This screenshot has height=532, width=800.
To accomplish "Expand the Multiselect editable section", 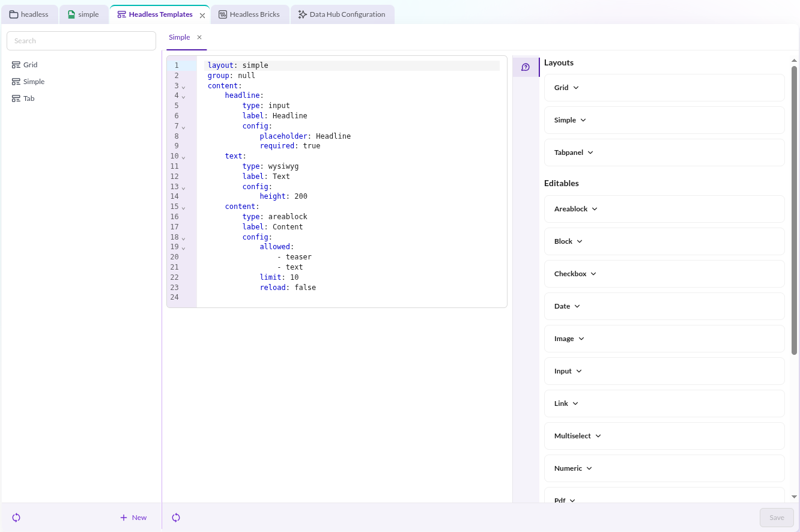I will coord(664,436).
